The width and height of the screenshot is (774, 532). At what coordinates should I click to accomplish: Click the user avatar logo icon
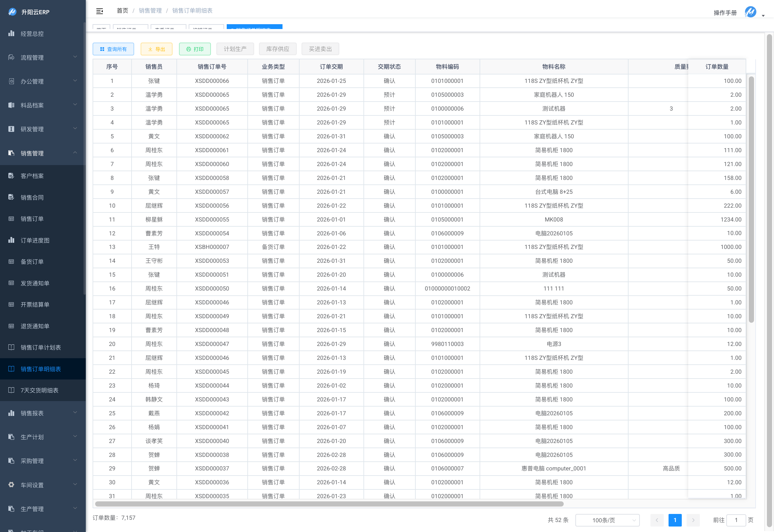[x=750, y=12]
